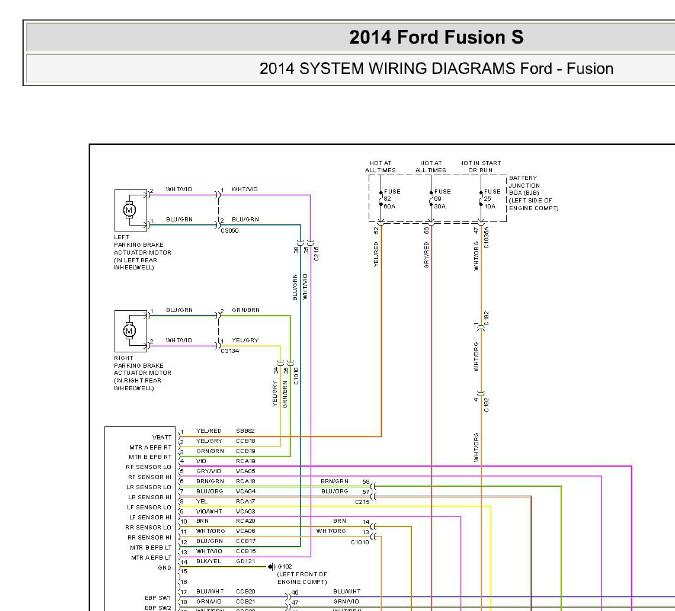Click the 'RF SENSOR LO' pin label
Image resolution: width=675 pixels, height=611 pixels.
pos(149,467)
